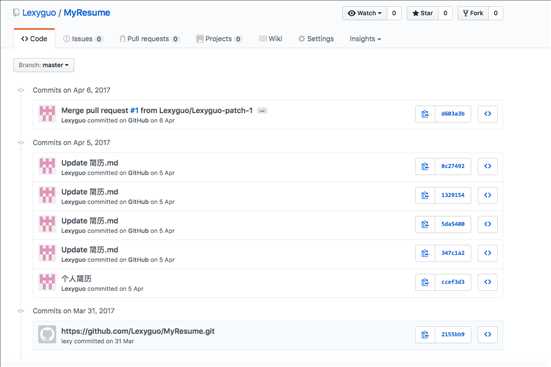Click the avatar on the 个人简历 commit
This screenshot has width=551, height=367.
pos(47,282)
